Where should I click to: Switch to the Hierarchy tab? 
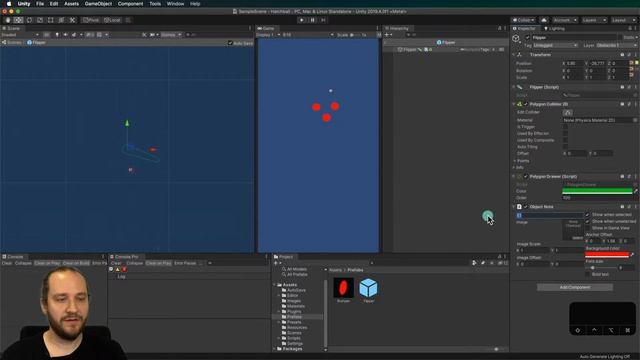pyautogui.click(x=397, y=28)
